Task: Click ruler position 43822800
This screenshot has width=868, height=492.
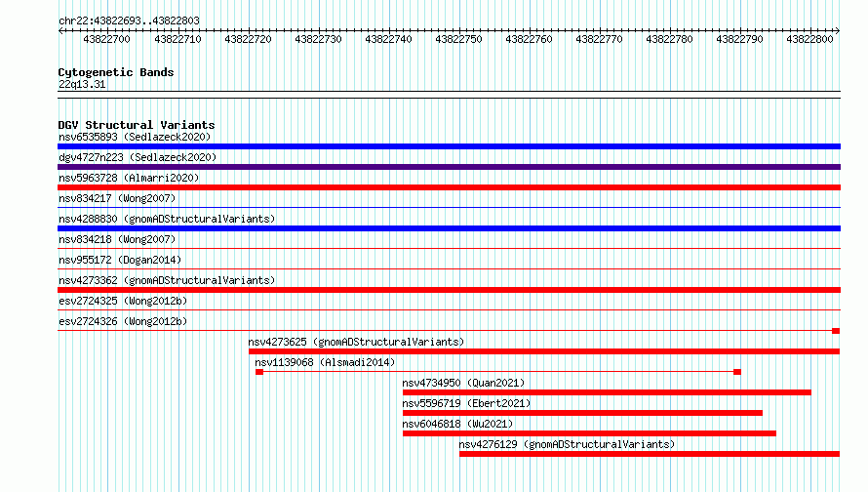Action: pos(809,39)
